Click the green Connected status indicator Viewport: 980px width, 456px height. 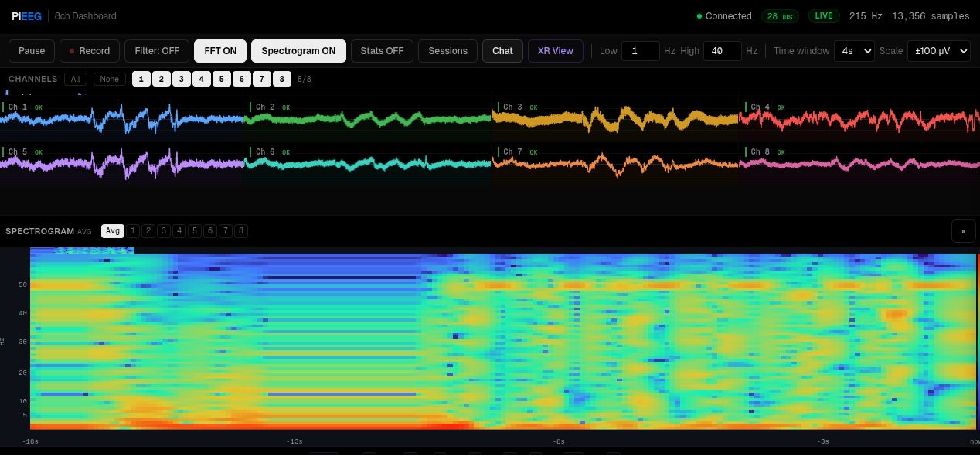(x=723, y=16)
